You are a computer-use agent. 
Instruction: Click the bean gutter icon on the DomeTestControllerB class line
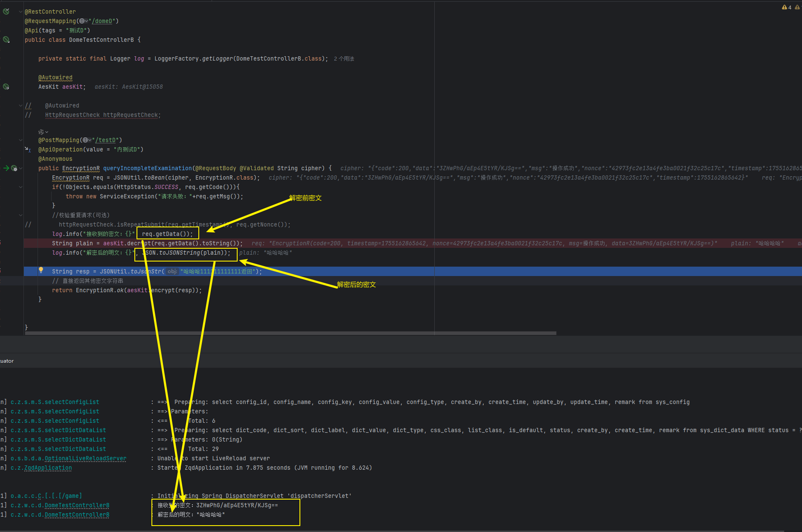click(6, 40)
